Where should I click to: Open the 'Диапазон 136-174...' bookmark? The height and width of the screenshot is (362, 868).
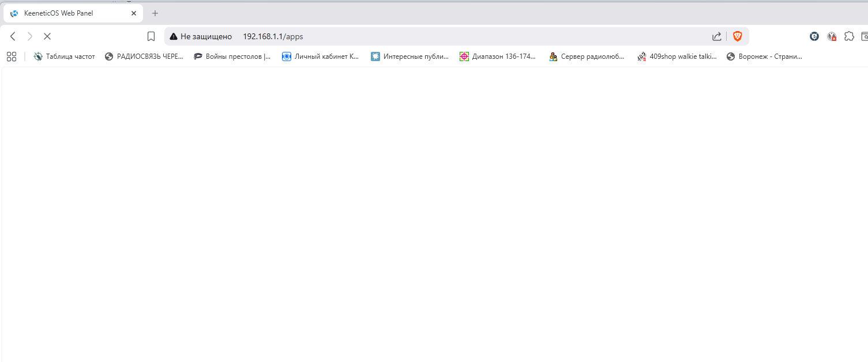498,56
